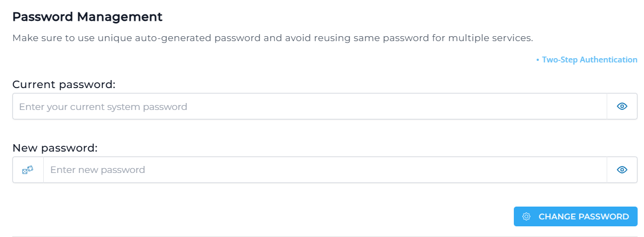The image size is (644, 237).
Task: Focus the new password input field
Action: tap(325, 170)
